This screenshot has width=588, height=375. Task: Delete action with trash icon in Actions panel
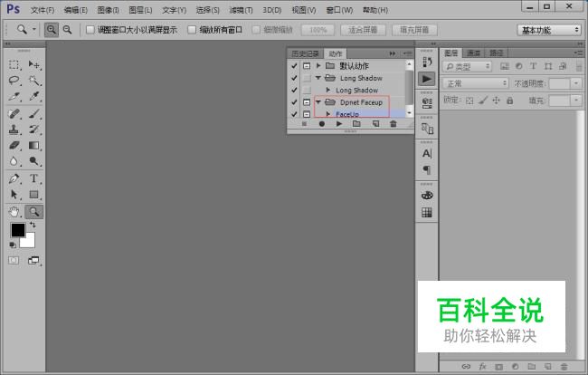point(393,123)
